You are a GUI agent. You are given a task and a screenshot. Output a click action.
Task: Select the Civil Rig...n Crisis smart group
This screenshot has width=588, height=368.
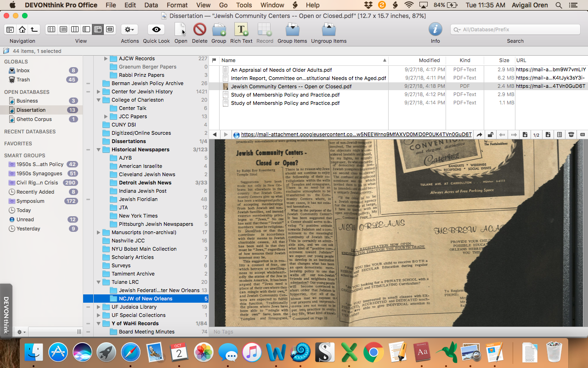(x=42, y=183)
